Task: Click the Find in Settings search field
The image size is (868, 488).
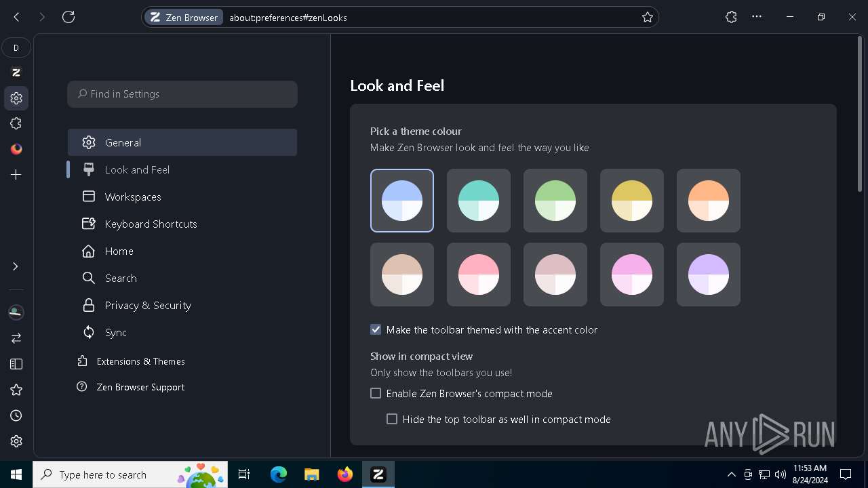Action: (x=182, y=94)
